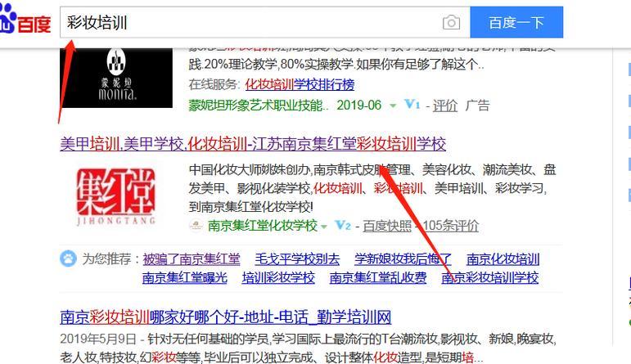Image resolution: width=631 pixels, height=364 pixels.
Task: Open recommendation 南京集红堂曝光
Action: coord(185,277)
